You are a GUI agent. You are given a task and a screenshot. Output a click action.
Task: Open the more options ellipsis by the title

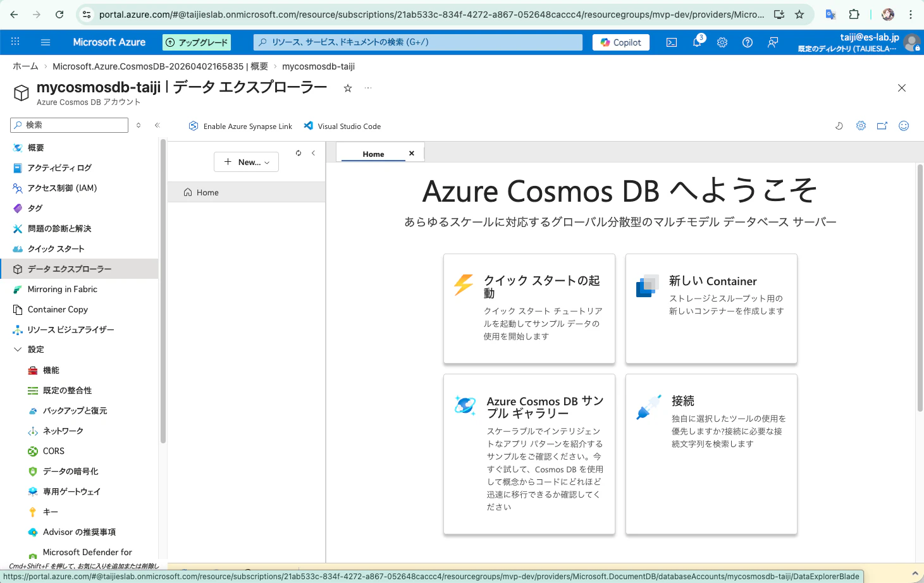(x=368, y=88)
